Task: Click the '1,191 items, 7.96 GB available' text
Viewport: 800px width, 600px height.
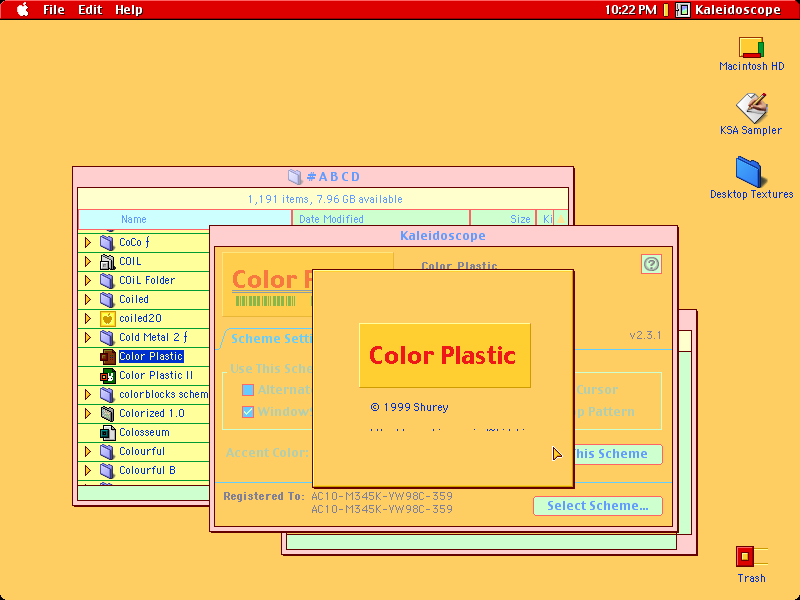Action: pyautogui.click(x=325, y=199)
